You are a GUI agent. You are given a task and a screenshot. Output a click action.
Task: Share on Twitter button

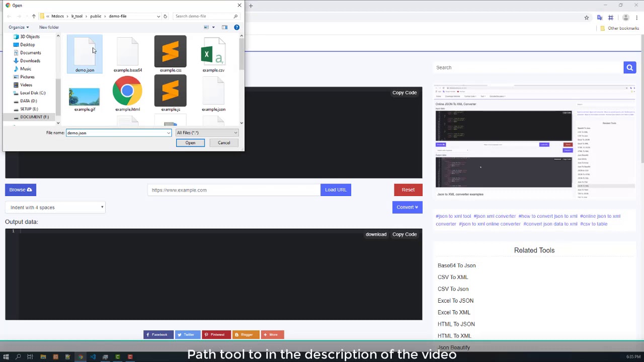[188, 335]
